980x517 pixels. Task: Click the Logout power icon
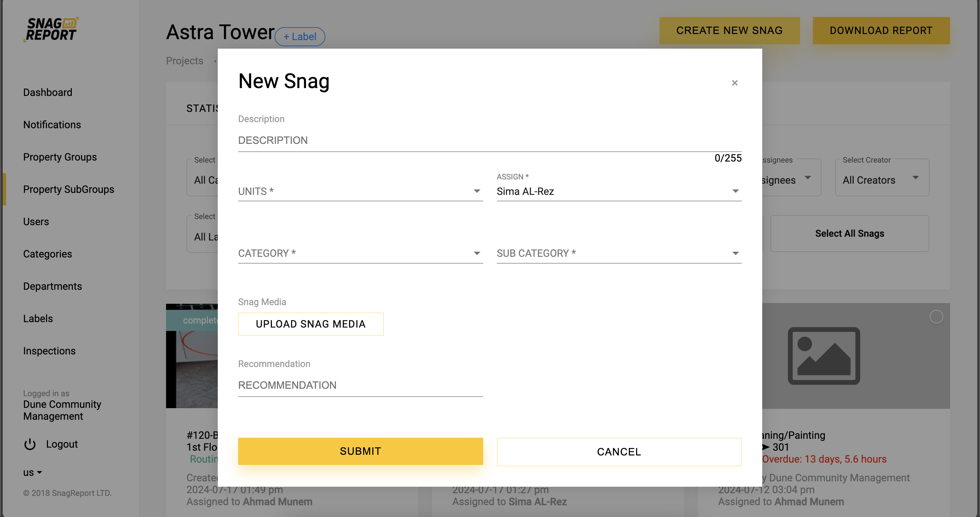(30, 444)
